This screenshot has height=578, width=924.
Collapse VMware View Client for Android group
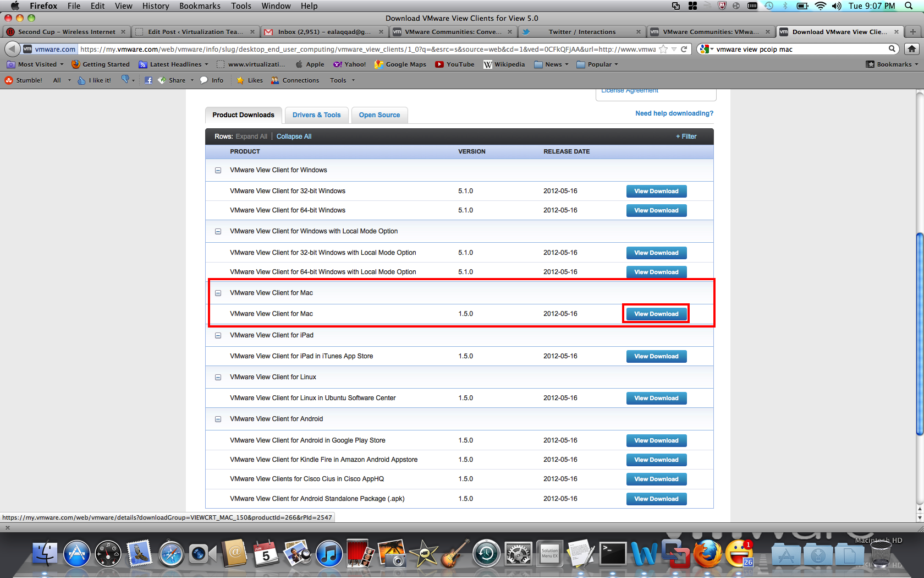pyautogui.click(x=218, y=419)
